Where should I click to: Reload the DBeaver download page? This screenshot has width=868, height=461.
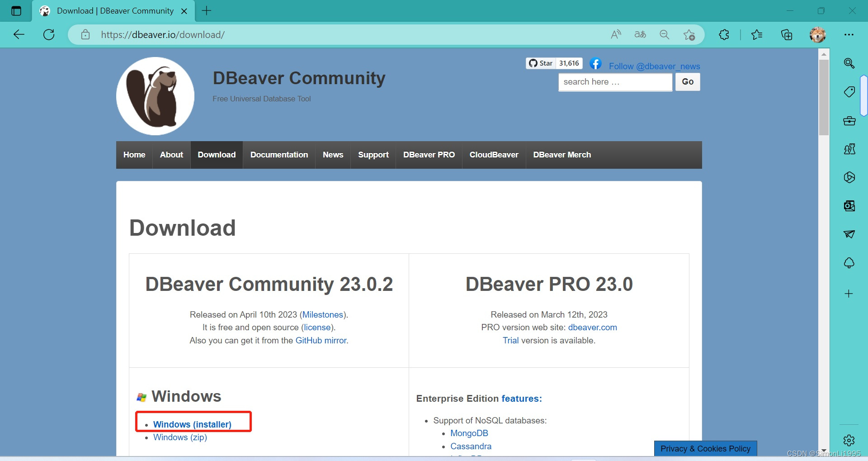[x=49, y=34]
